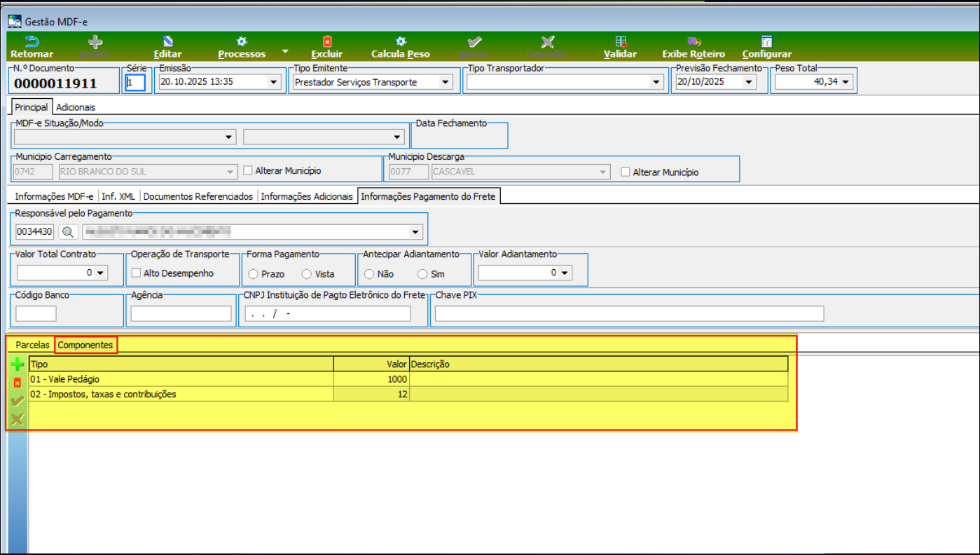
Task: Enable the Alto Desempenho checkbox
Action: [137, 273]
